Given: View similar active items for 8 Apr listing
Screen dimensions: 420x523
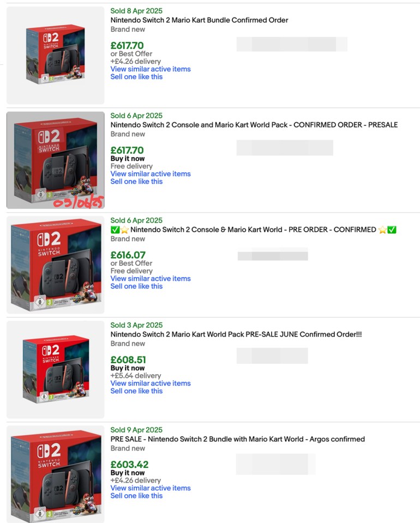Looking at the screenshot, I should (151, 69).
